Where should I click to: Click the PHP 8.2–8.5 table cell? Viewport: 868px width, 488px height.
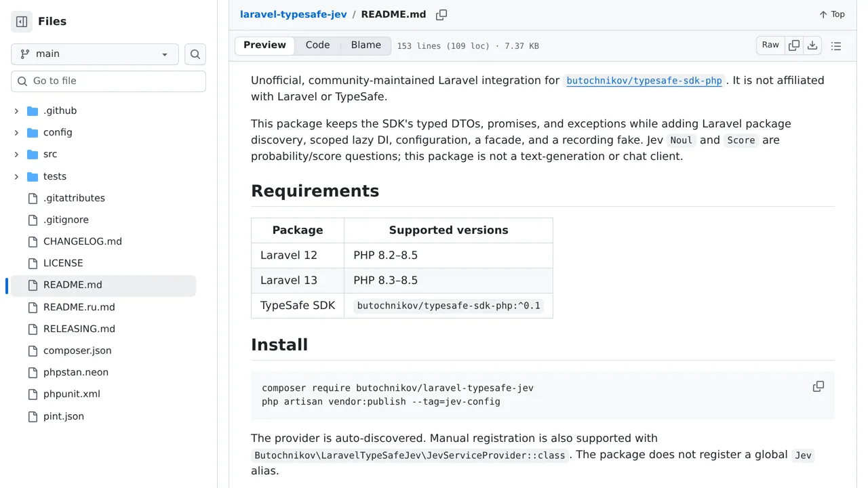[x=448, y=256]
